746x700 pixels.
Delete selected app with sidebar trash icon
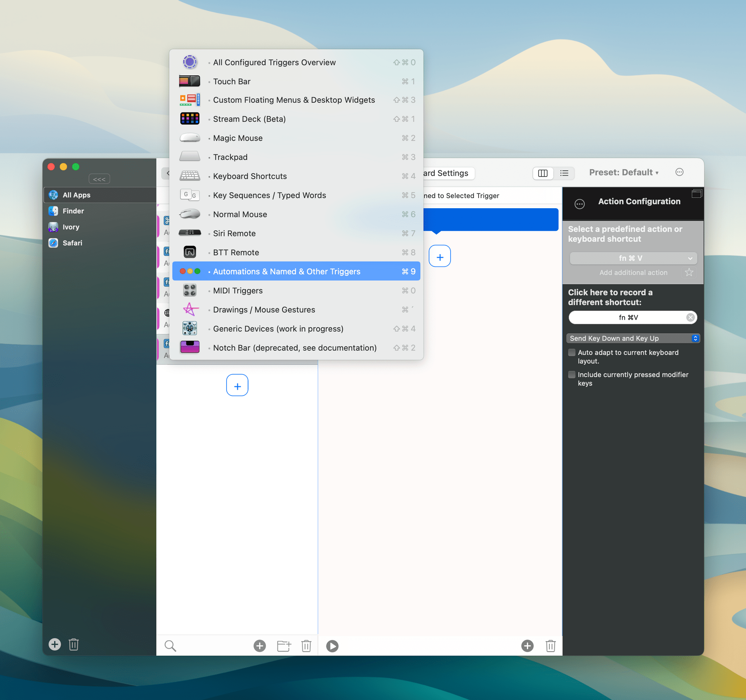pos(74,645)
